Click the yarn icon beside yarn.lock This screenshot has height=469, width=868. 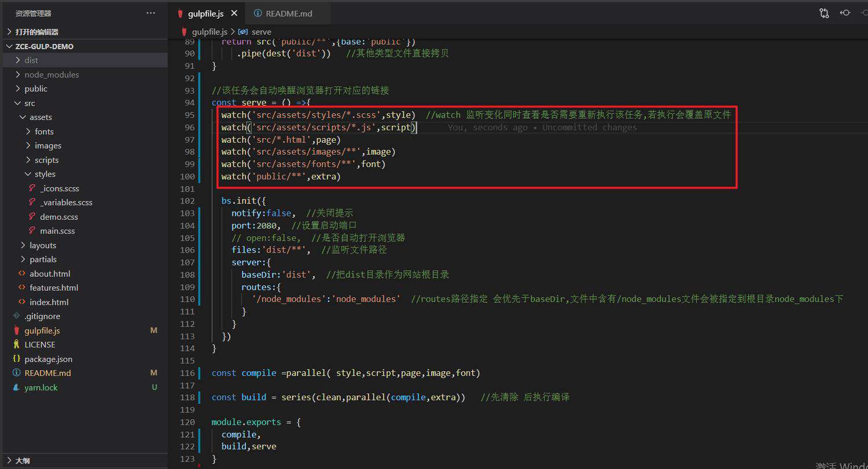point(16,387)
